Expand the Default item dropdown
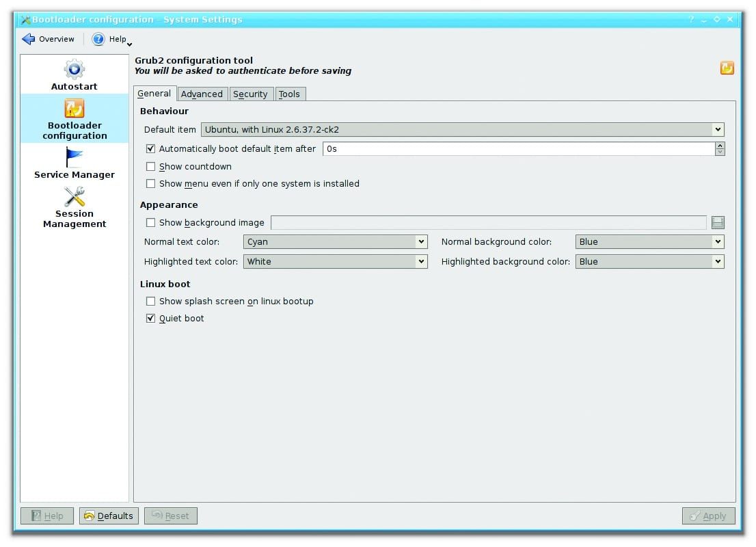This screenshot has width=756, height=547. [462, 129]
